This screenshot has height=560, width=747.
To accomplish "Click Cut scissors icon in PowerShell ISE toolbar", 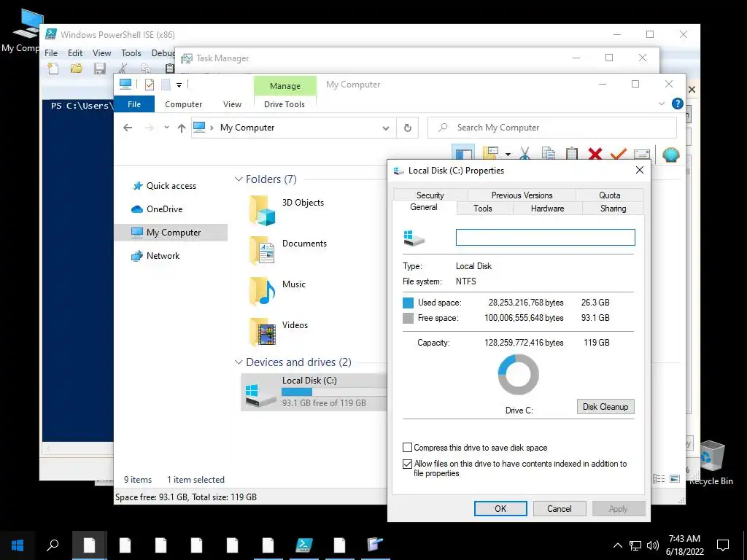I will (123, 69).
